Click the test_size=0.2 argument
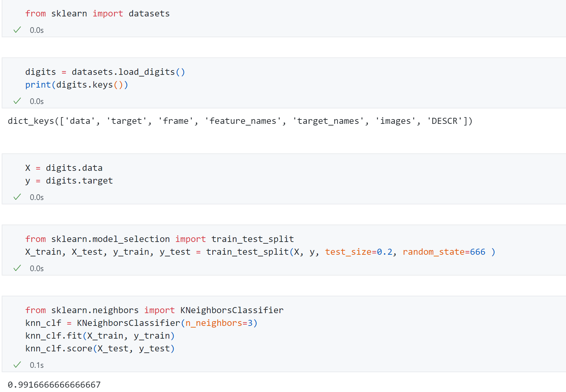The height and width of the screenshot is (392, 566). [358, 252]
